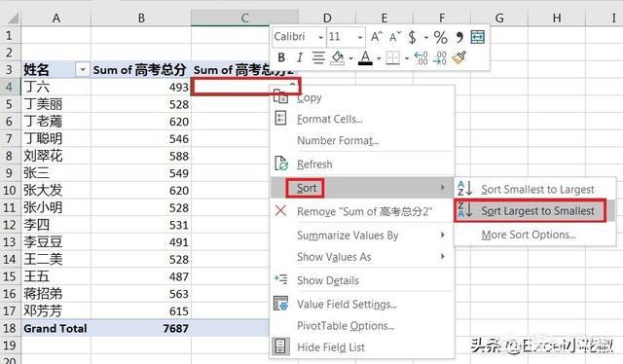Open More Sort Options
The width and height of the screenshot is (623, 364).
pyautogui.click(x=529, y=235)
